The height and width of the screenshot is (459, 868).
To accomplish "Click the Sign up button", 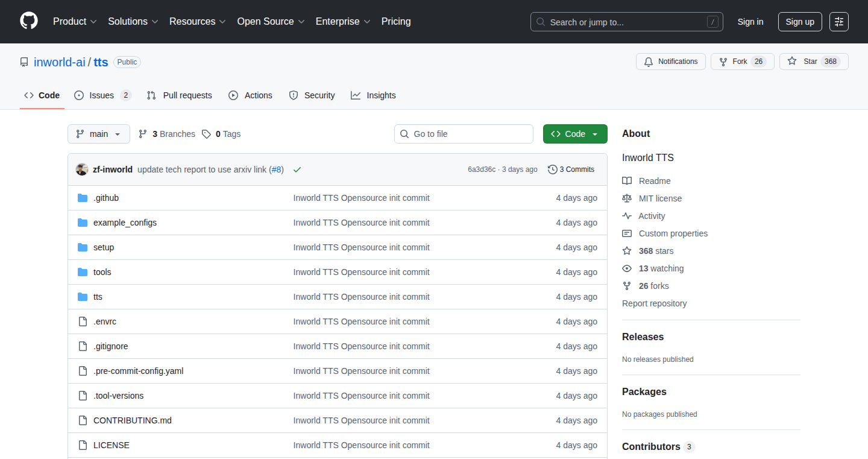I will point(800,22).
